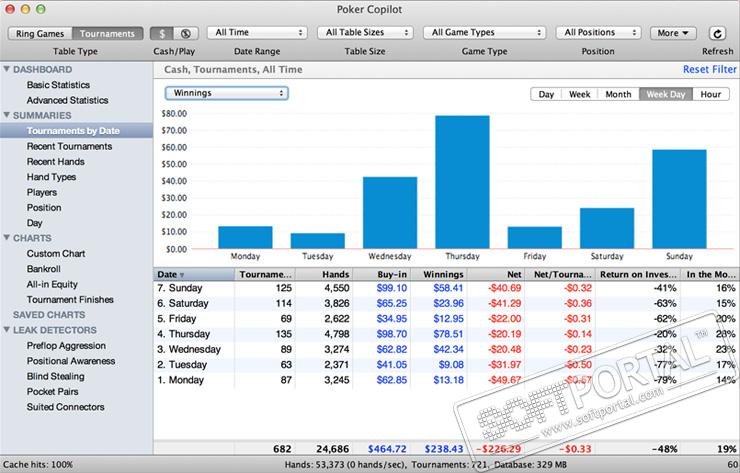Open the More filters menu
Viewport: 740px width, 473px height.
point(673,33)
